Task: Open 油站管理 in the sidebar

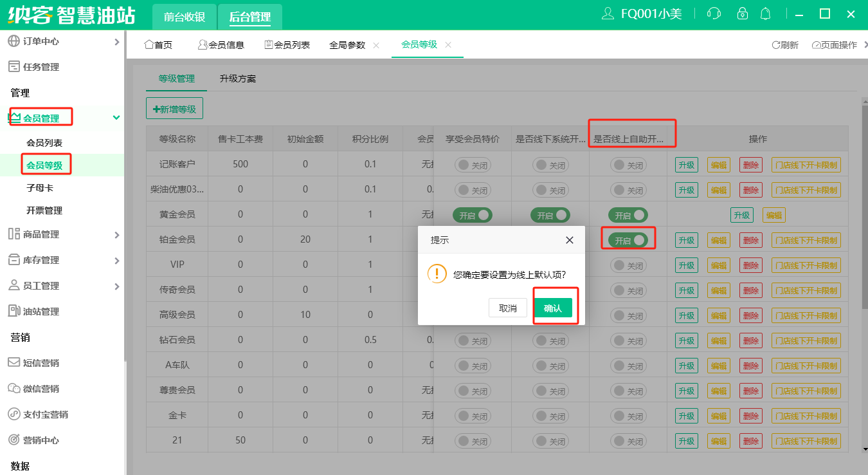Action: [x=41, y=312]
